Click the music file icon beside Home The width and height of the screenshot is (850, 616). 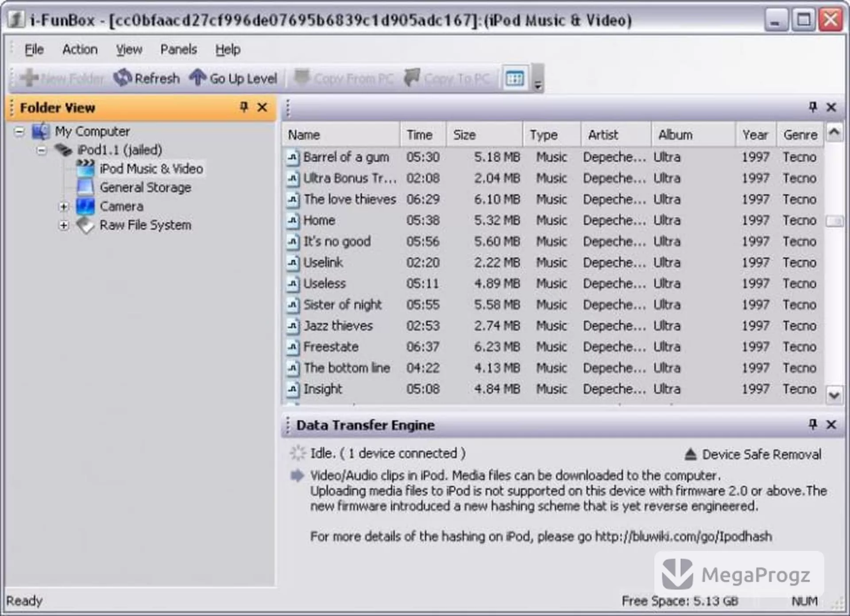coord(293,221)
